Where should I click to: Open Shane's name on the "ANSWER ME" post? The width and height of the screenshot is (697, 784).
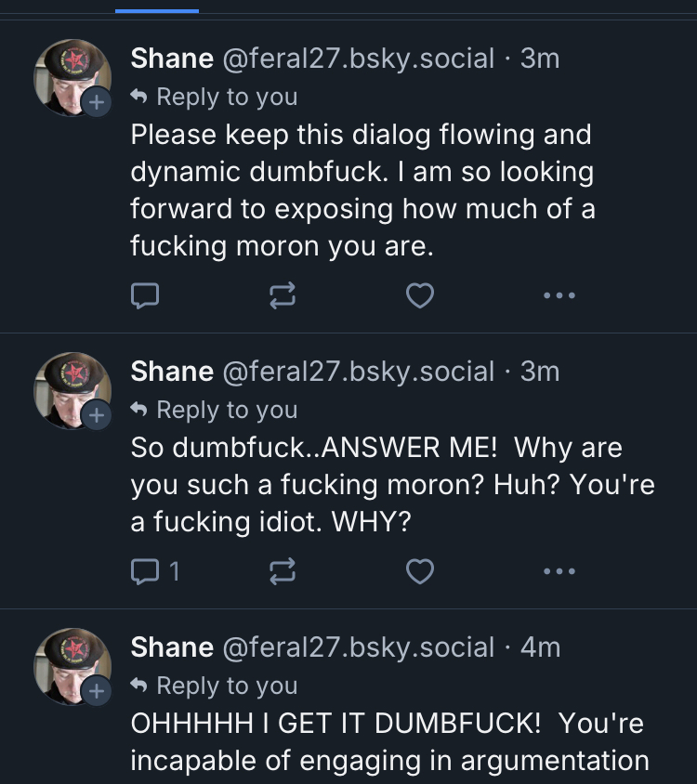[x=172, y=372]
